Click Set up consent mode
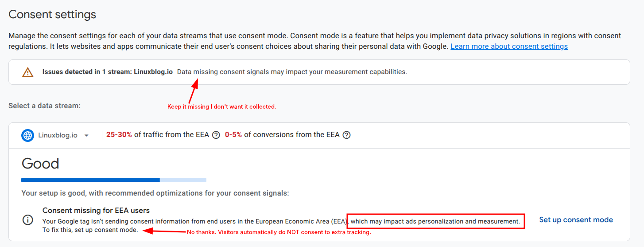This screenshot has height=247, width=644. [x=576, y=220]
